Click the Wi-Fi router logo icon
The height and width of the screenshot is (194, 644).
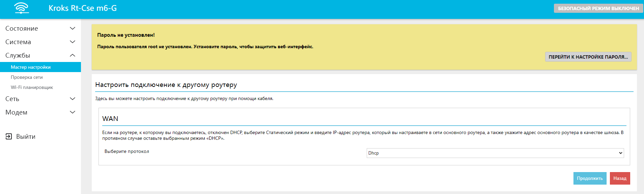(22, 8)
